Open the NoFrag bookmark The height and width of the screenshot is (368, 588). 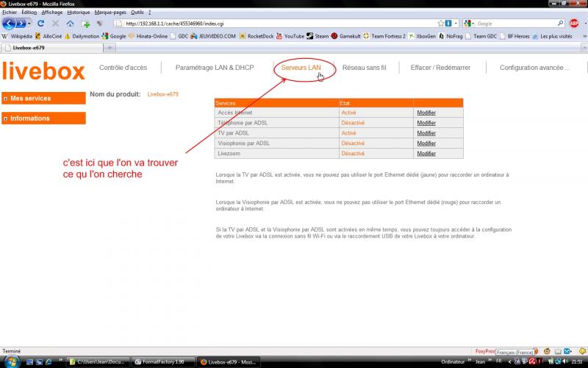click(451, 36)
